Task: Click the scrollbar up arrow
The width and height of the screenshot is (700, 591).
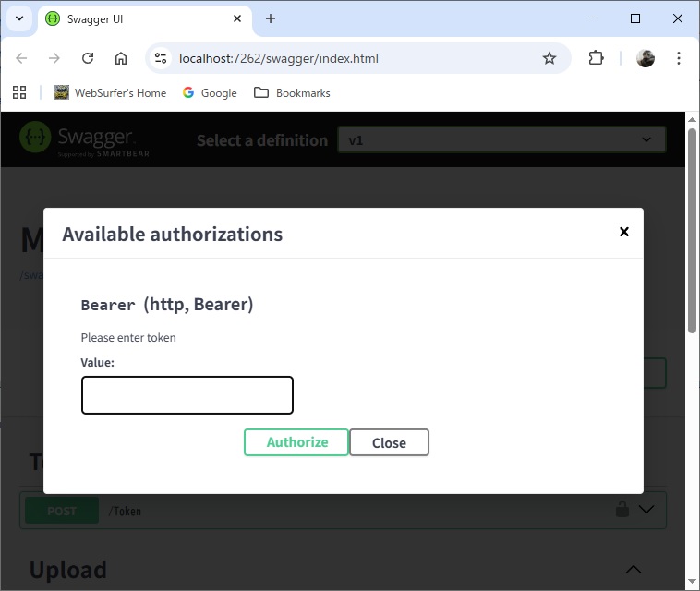Action: click(x=692, y=120)
